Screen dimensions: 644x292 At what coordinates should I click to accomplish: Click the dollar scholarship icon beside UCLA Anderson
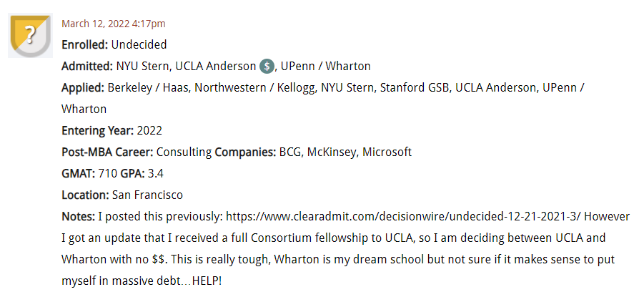click(267, 67)
